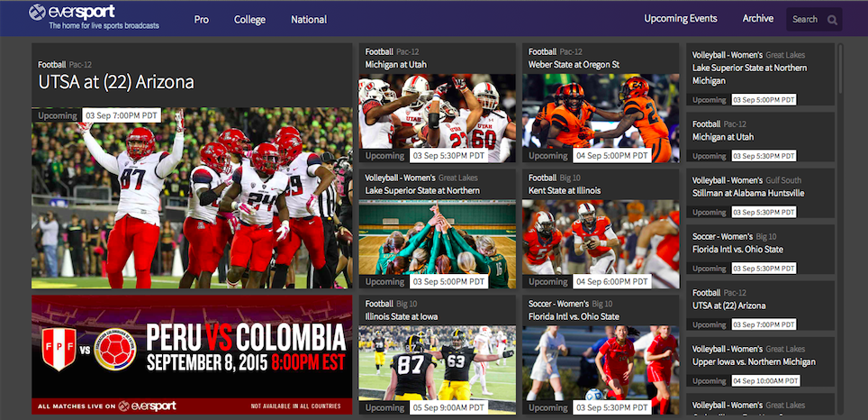Click 'Gulf South' conference label in sidebar
The width and height of the screenshot is (868, 420).
coord(783,180)
